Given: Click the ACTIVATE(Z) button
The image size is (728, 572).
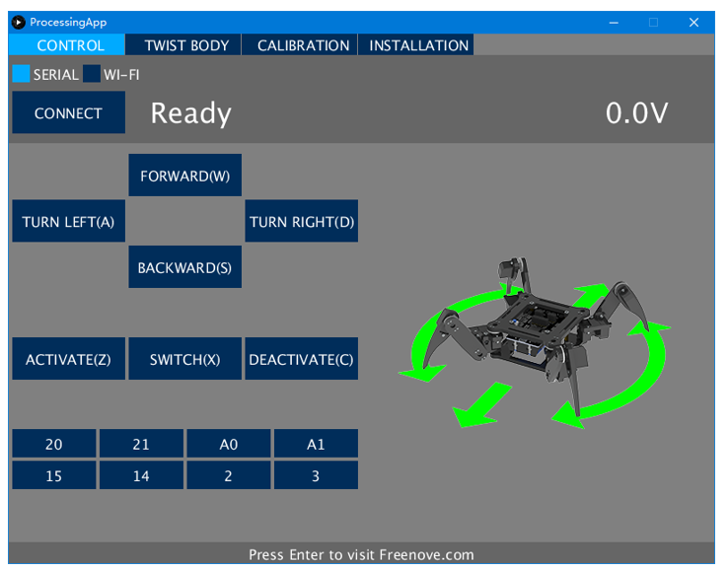Looking at the screenshot, I should [69, 359].
